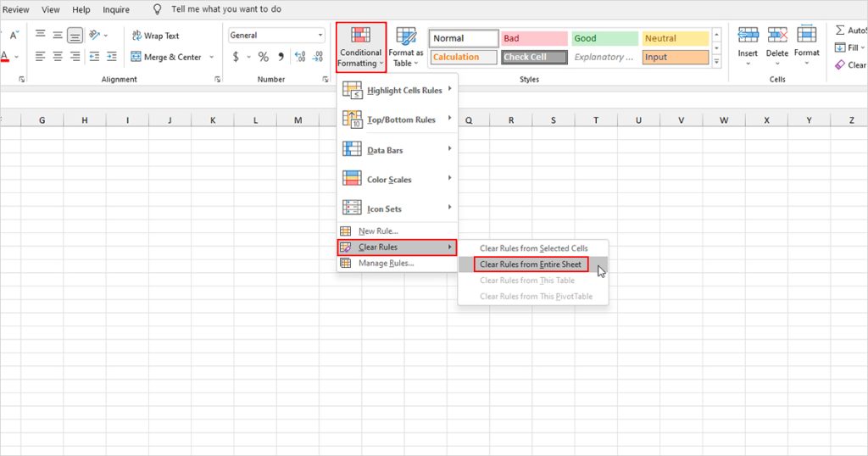This screenshot has width=868, height=456.
Task: Click the Center alignment icon
Action: (x=58, y=57)
